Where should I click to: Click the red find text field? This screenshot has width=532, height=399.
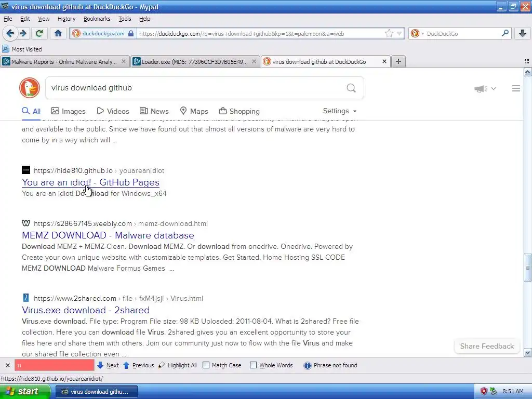54,365
